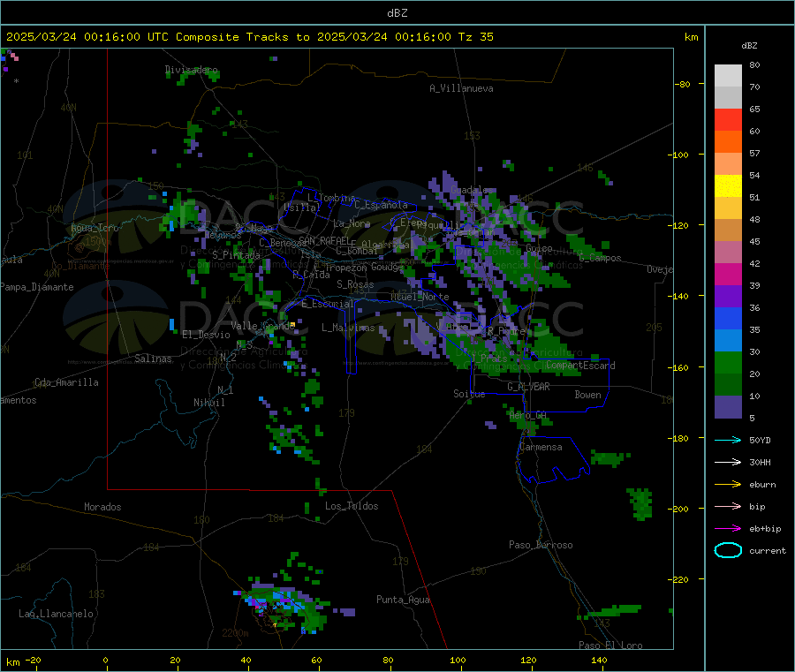Click the C_Española map label

(381, 205)
